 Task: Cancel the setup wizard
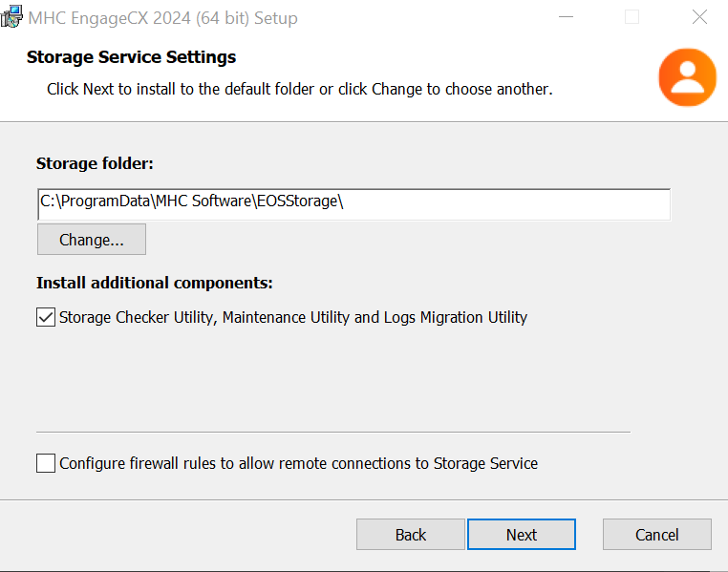coord(657,535)
